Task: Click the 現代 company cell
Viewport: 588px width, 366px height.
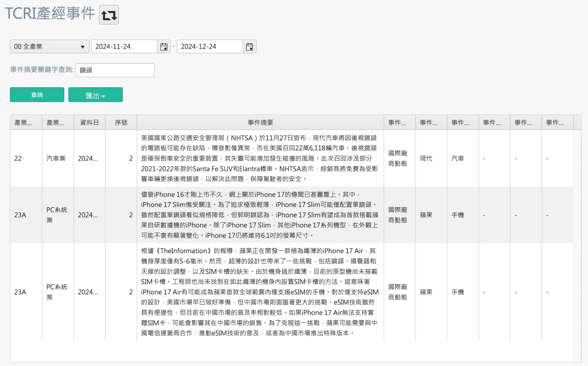Action: (x=431, y=158)
